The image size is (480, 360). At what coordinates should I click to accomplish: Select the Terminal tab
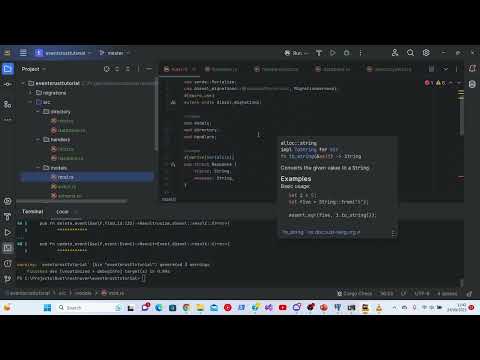(32, 212)
